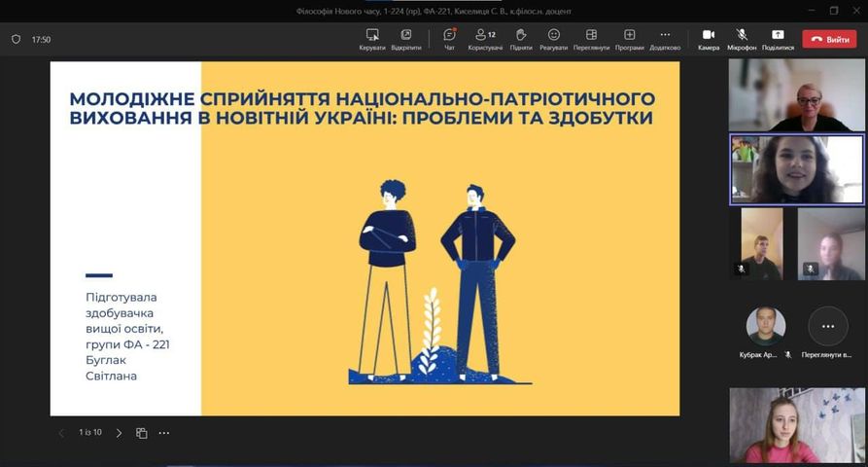The image size is (868, 467).
Task: Open the slide grid view icon
Action: coord(141,433)
